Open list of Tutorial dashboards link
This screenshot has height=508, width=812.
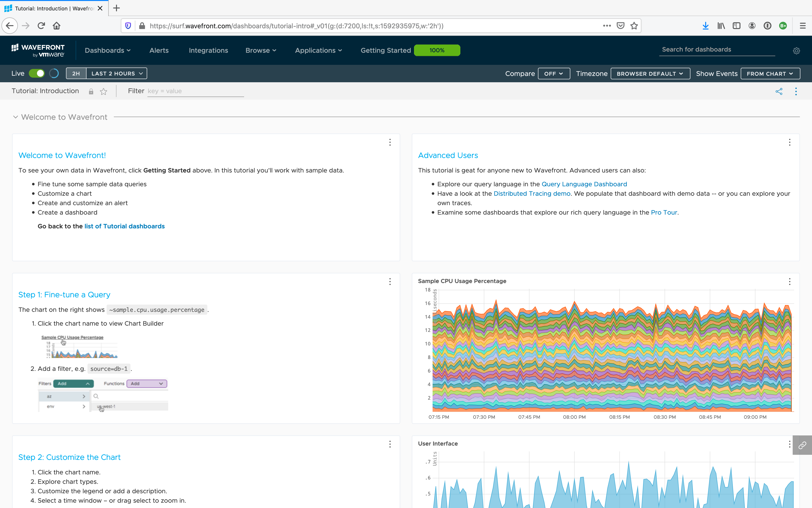click(x=124, y=226)
